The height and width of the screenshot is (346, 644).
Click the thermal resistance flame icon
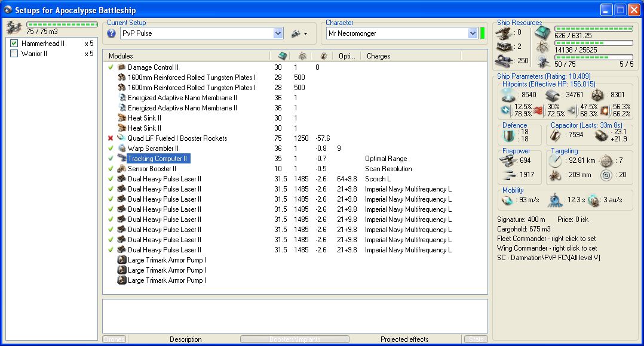pyautogui.click(x=538, y=110)
